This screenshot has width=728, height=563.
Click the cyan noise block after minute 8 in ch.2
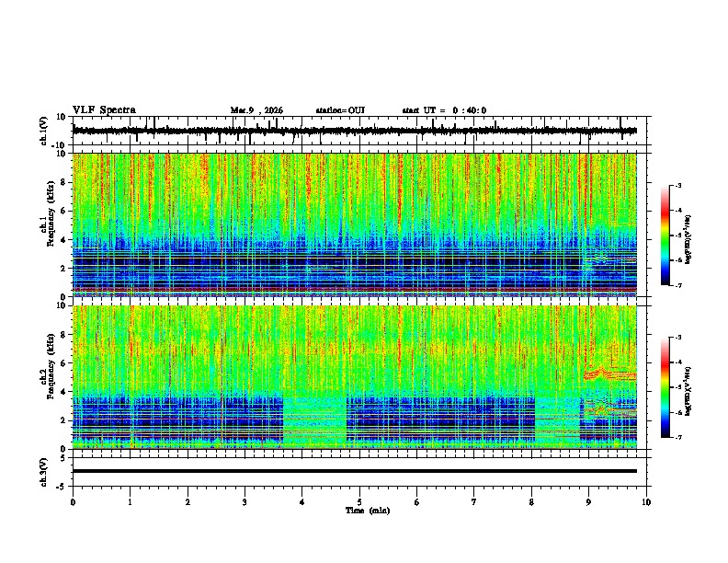(557, 421)
